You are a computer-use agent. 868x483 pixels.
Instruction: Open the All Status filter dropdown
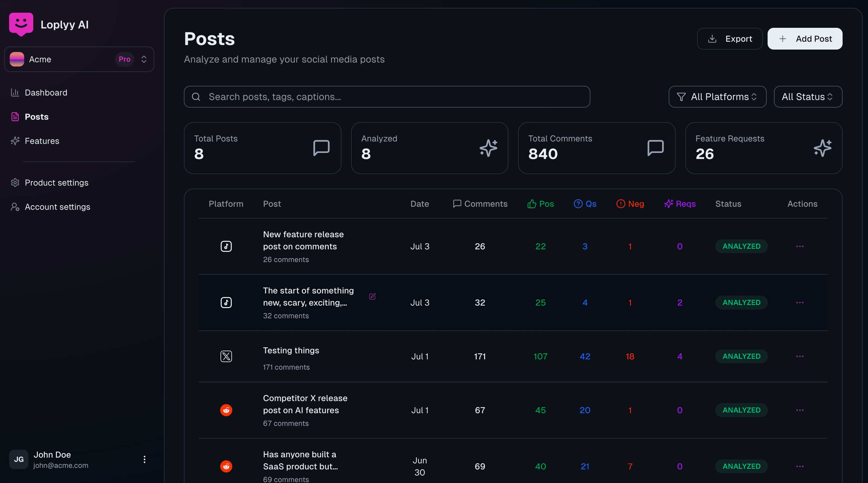[x=808, y=97]
